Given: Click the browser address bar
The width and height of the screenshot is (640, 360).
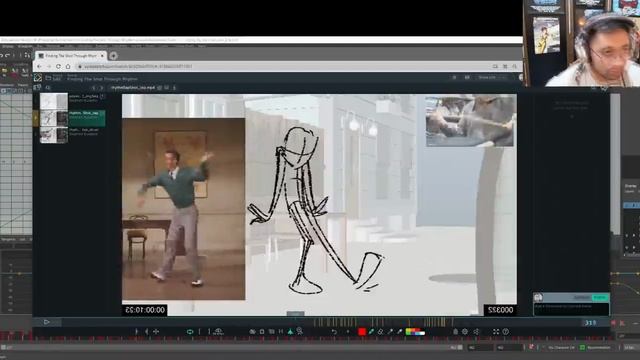Looking at the screenshot, I should pos(284,67).
